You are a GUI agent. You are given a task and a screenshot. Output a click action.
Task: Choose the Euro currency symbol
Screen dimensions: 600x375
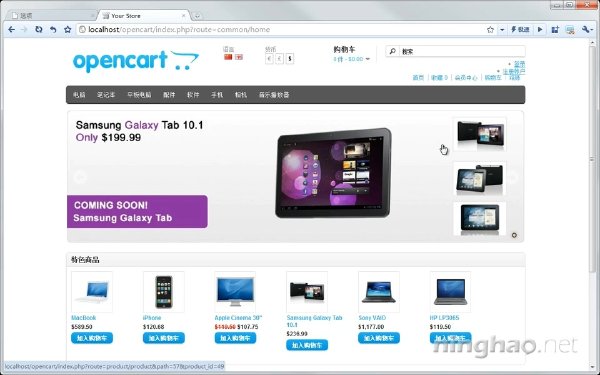[269, 59]
